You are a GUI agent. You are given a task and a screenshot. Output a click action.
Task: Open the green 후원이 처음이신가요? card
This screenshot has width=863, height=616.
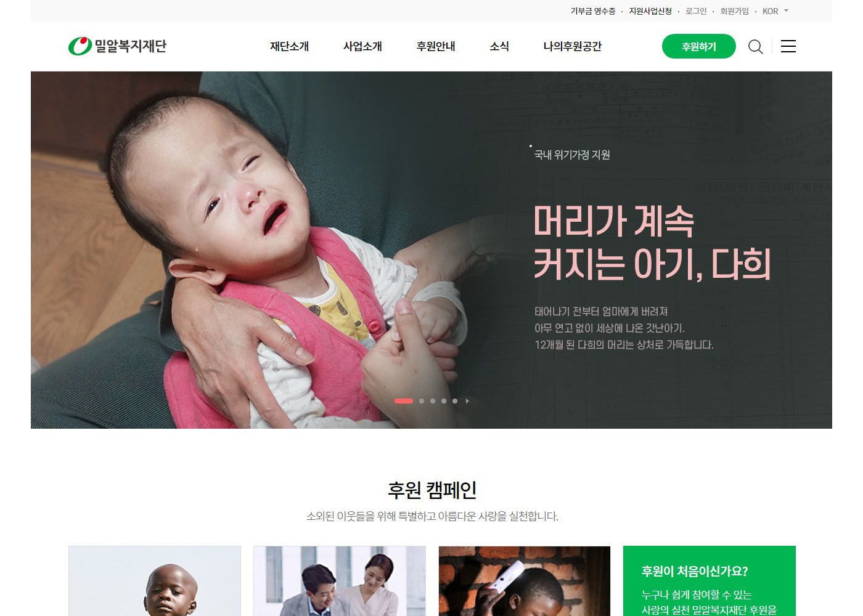point(710,581)
